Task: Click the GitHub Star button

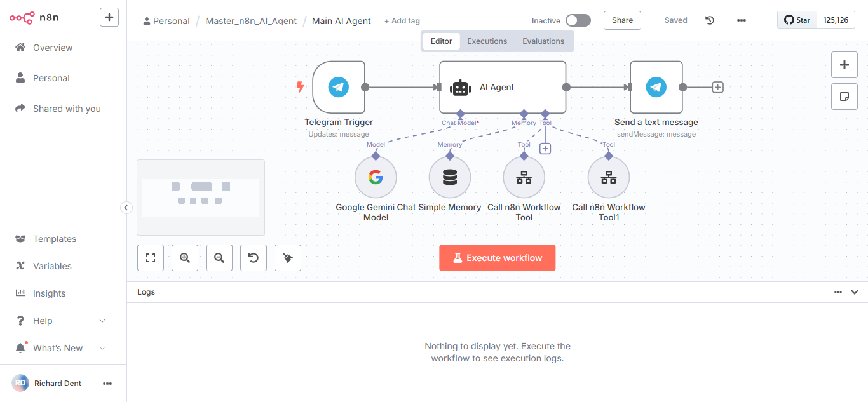Action: pos(797,20)
